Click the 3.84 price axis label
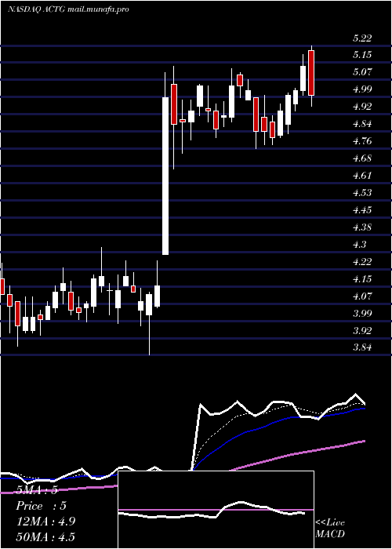Image resolution: width=392 pixels, height=549 pixels. click(362, 348)
